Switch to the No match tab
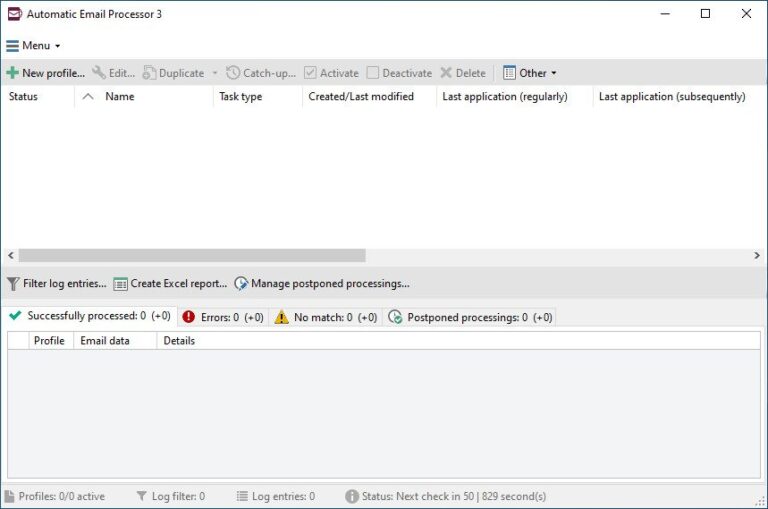The width and height of the screenshot is (768, 509). click(326, 317)
